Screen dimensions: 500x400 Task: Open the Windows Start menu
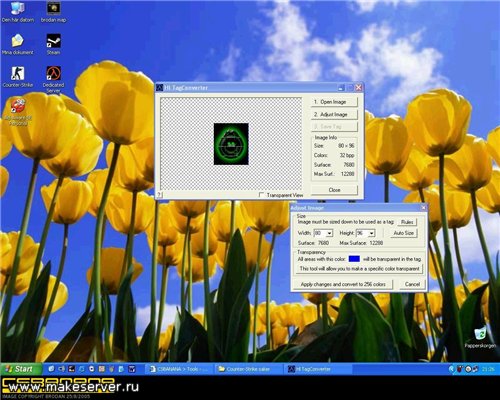point(21,369)
